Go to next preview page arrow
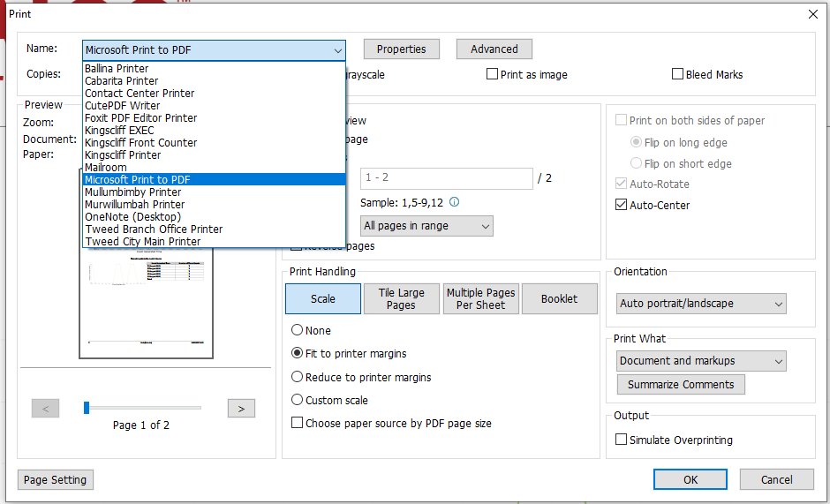This screenshot has width=830, height=504. click(241, 408)
